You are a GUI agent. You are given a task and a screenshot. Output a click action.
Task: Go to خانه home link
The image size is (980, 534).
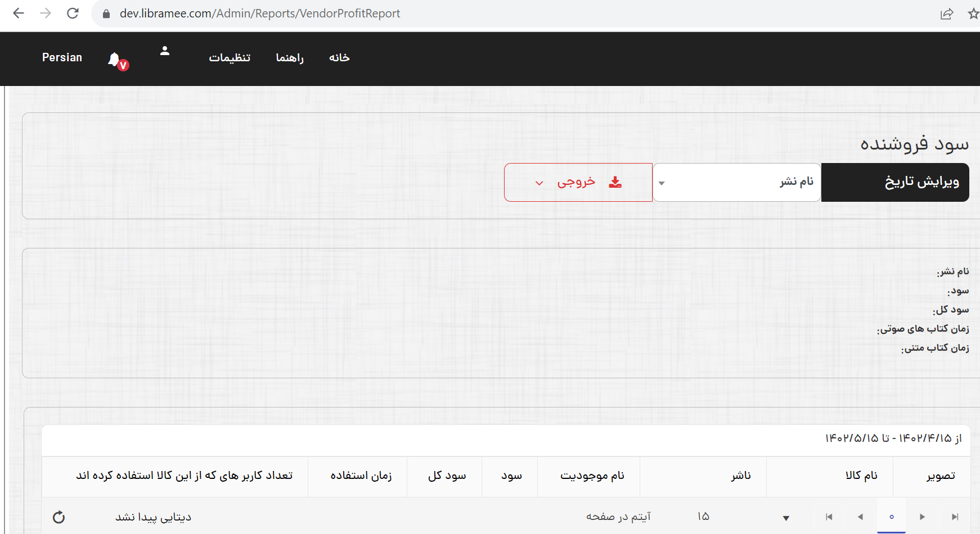coord(339,58)
